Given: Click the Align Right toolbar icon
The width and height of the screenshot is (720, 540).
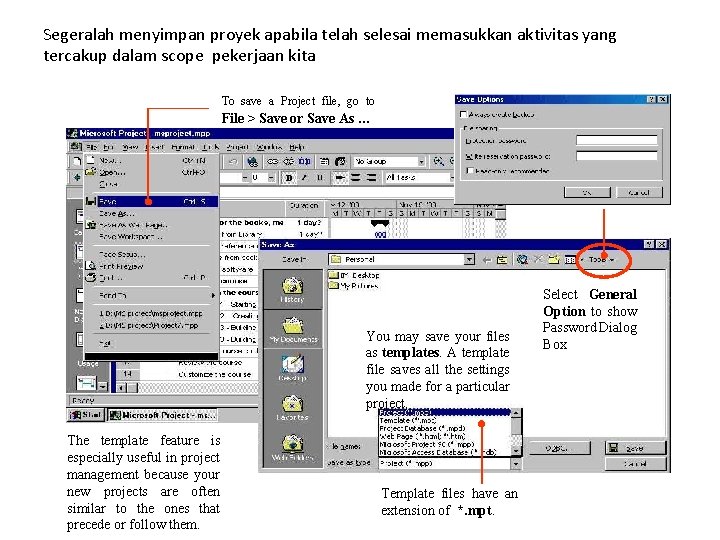Looking at the screenshot, I should pos(371,178).
